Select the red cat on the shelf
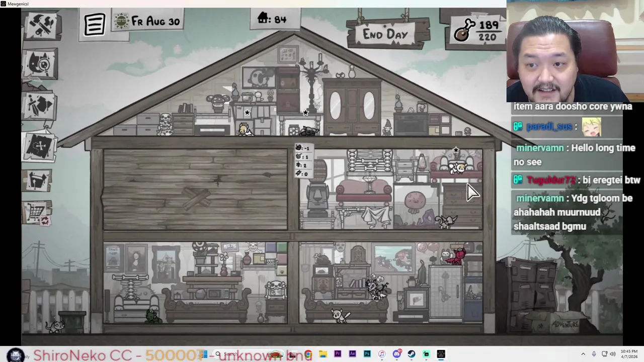This screenshot has width=644, height=362. tap(457, 256)
